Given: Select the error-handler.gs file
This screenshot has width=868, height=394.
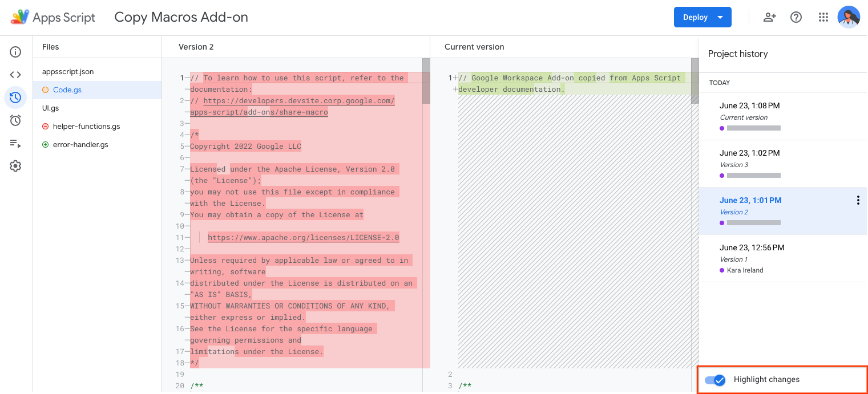Looking at the screenshot, I should 80,145.
